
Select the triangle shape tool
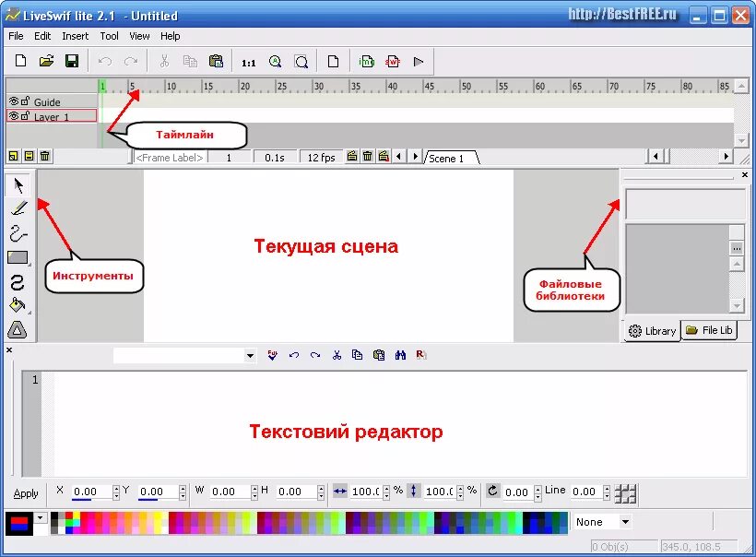[18, 330]
